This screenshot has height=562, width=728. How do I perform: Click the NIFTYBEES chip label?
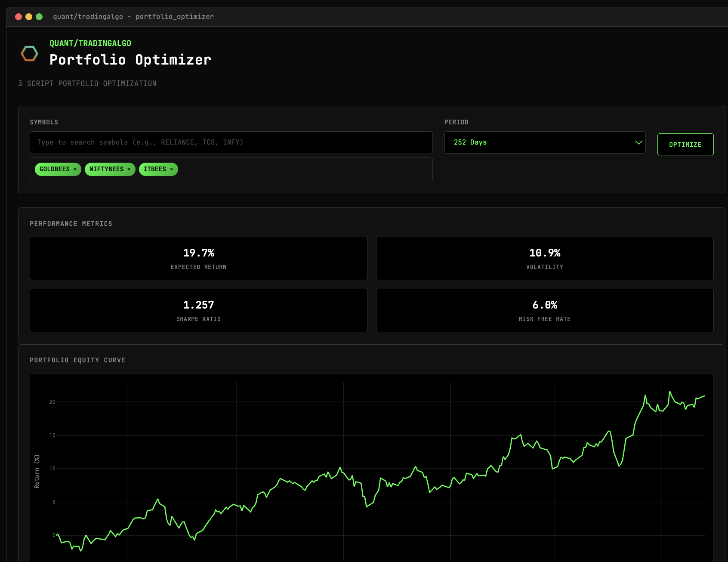point(106,169)
